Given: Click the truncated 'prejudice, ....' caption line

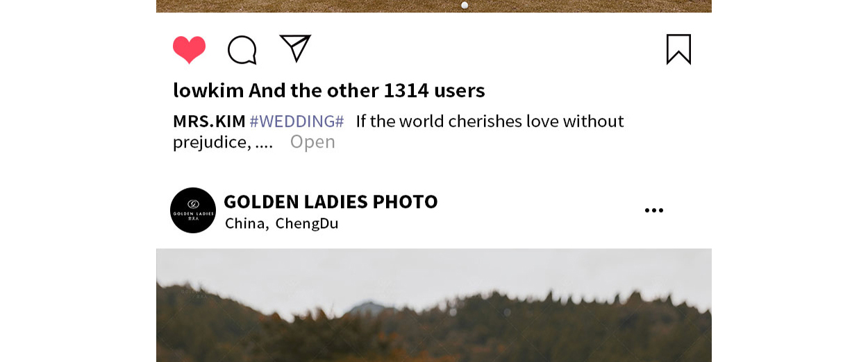Looking at the screenshot, I should [x=223, y=142].
